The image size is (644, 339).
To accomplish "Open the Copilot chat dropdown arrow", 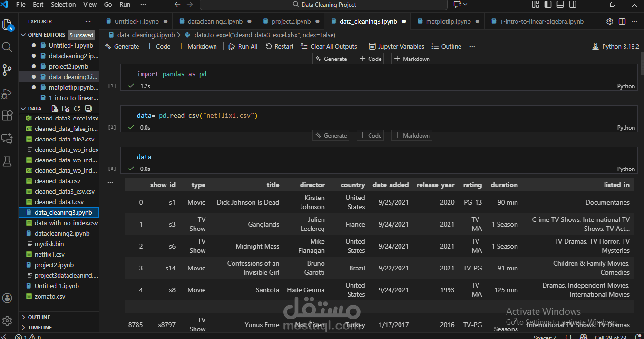I will click(465, 4).
